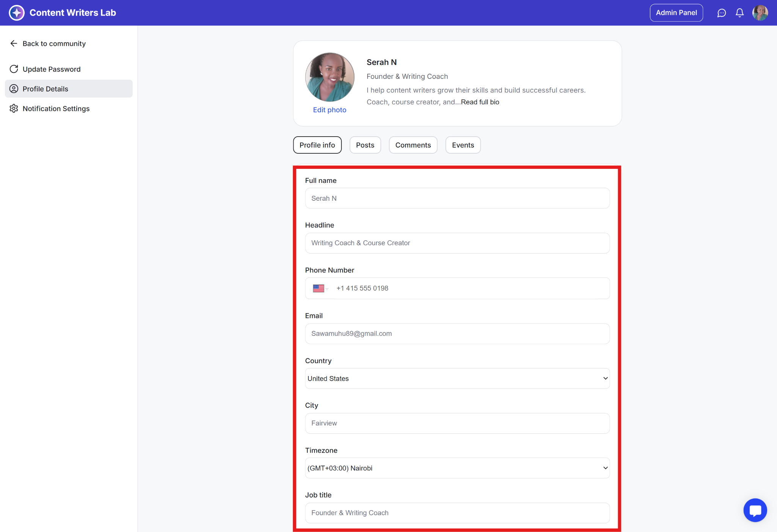Open the floating support chat widget

pyautogui.click(x=755, y=510)
